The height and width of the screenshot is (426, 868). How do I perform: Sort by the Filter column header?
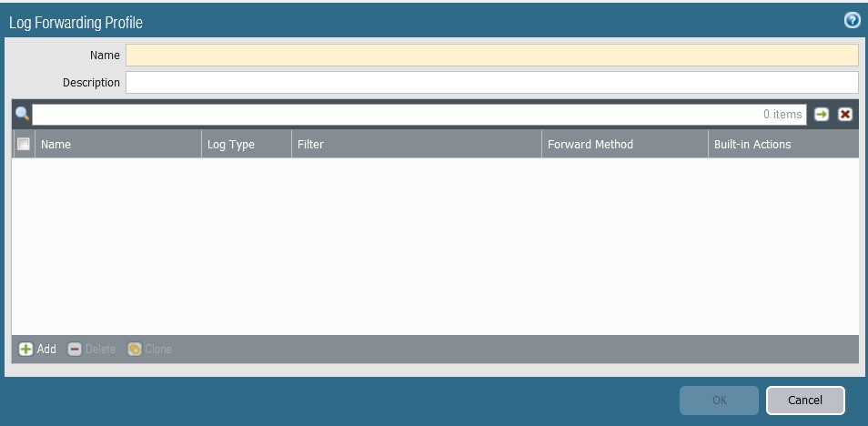[417, 144]
